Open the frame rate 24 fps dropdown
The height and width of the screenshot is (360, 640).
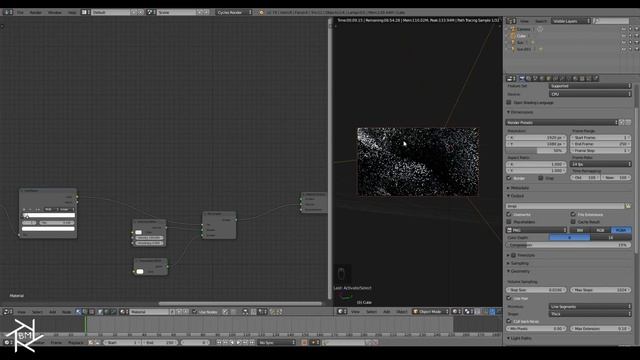(x=600, y=164)
